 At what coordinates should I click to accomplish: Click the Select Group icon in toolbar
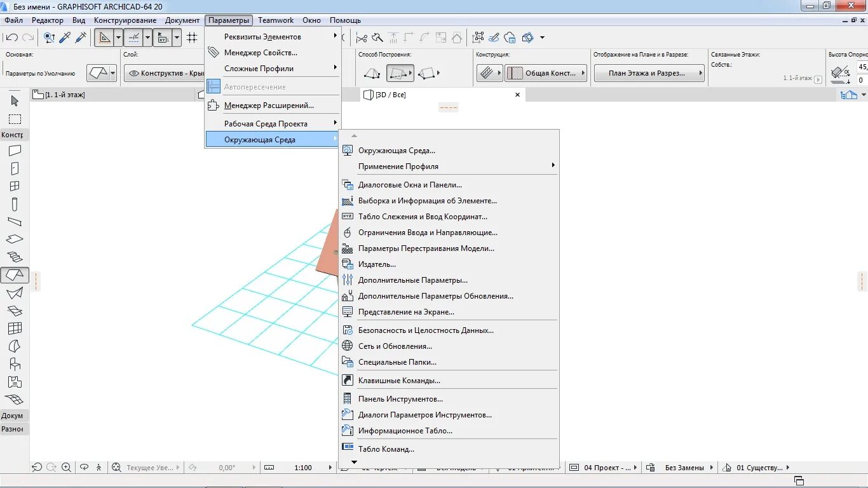(x=478, y=37)
